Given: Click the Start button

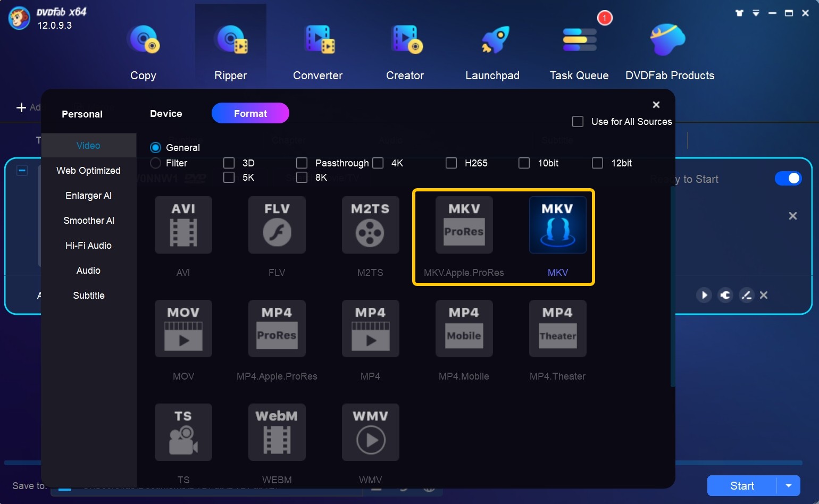Looking at the screenshot, I should tap(742, 485).
